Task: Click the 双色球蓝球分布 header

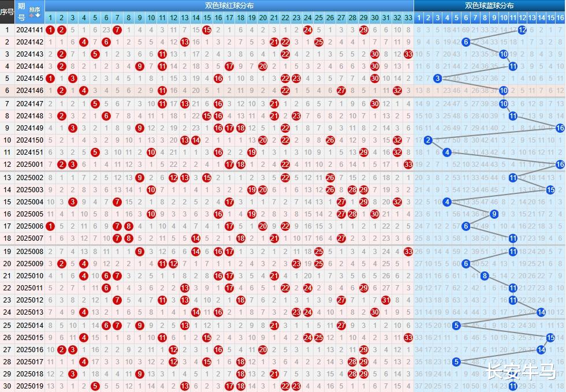Action: pyautogui.click(x=489, y=5)
